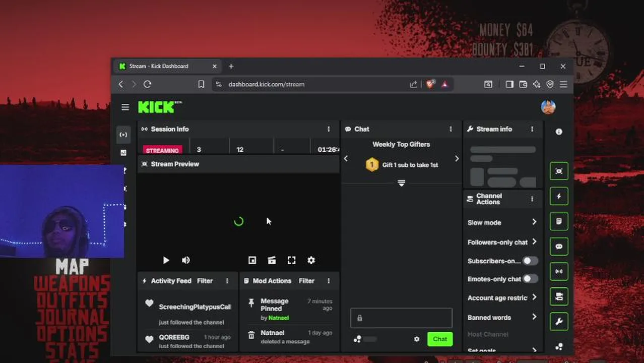The image size is (644, 363).
Task: Open Mod Actions three-dot menu
Action: point(329,281)
